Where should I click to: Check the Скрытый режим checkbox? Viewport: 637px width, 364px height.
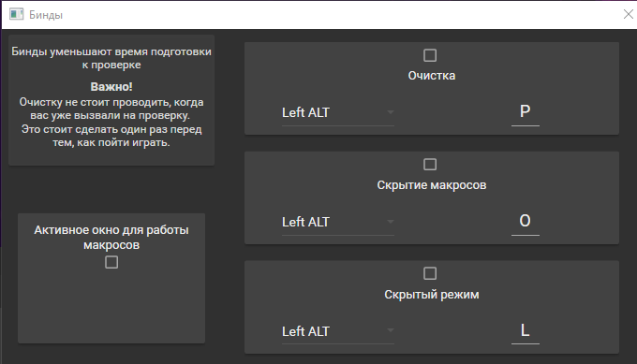[x=430, y=273]
